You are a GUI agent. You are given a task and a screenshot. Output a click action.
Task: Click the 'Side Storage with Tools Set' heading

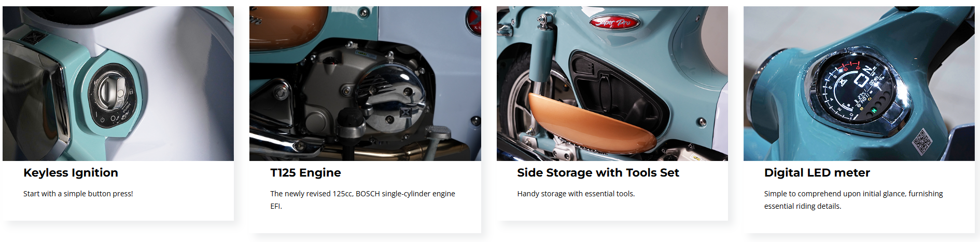pos(598,173)
